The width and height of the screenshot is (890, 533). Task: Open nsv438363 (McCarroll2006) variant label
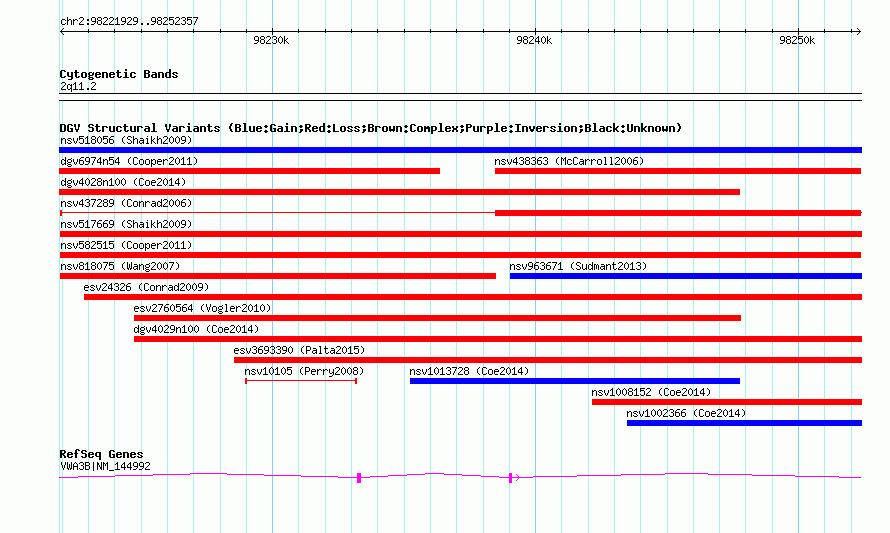pos(569,161)
